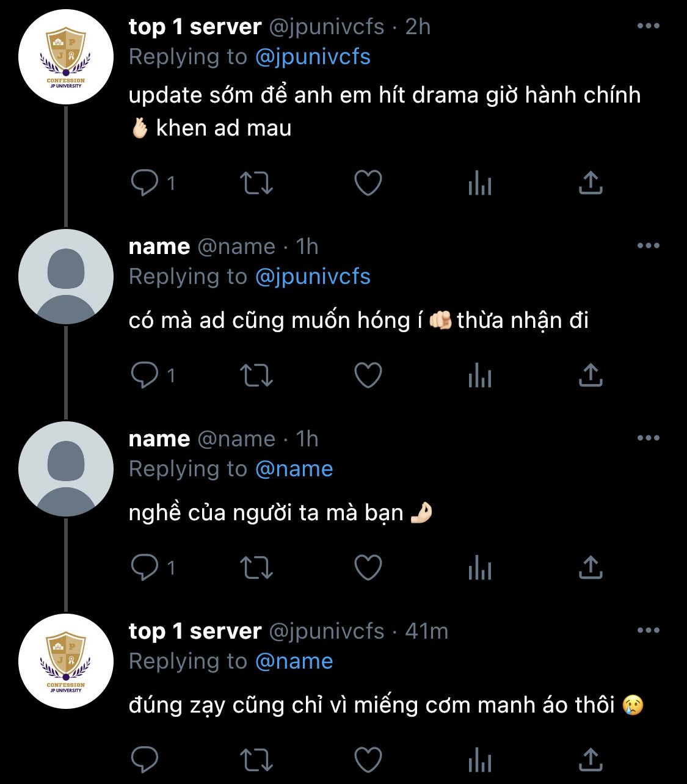687x784 pixels.
Task: Share the 'khen ad mau' tweet
Action: point(591,183)
